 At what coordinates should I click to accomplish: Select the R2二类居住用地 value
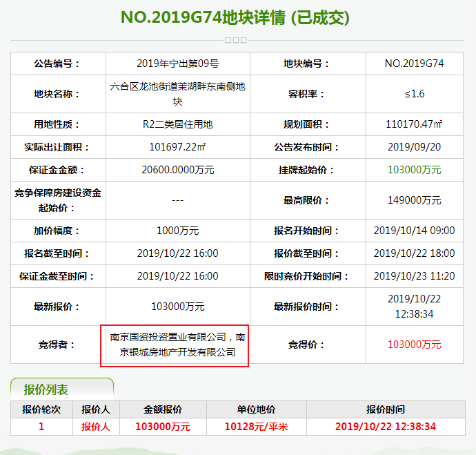click(177, 124)
